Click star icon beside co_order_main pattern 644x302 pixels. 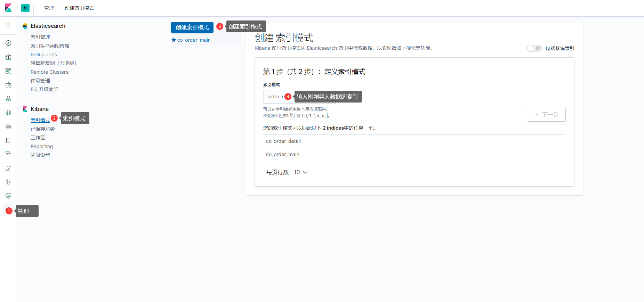click(174, 40)
